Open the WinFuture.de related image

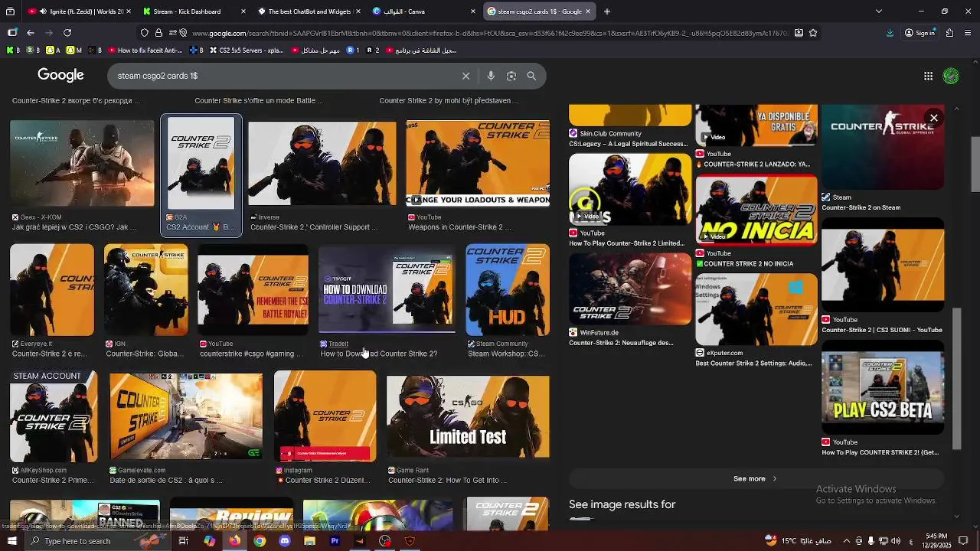(630, 289)
